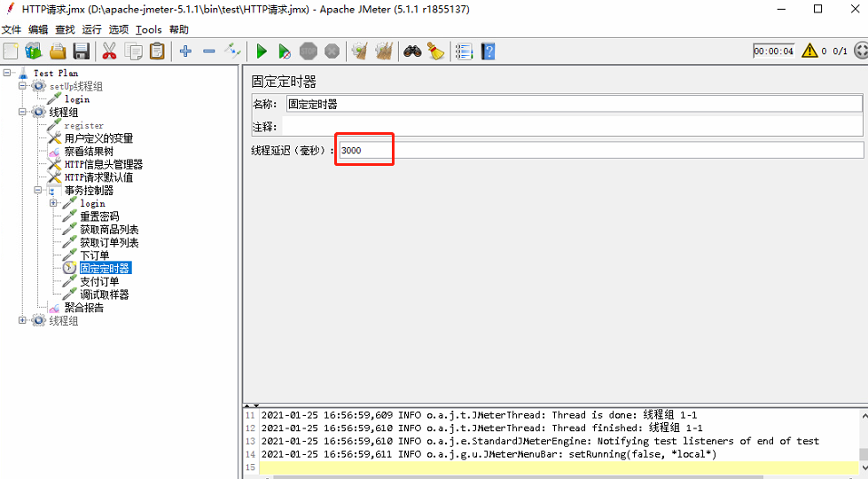
Task: Click the Toggle enable/disable icon
Action: [232, 51]
